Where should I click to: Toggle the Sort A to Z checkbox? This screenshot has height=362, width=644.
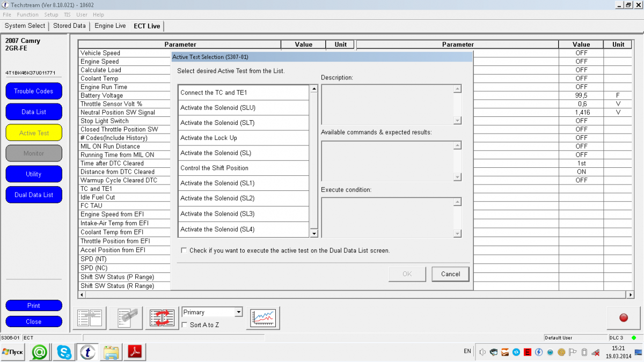185,325
